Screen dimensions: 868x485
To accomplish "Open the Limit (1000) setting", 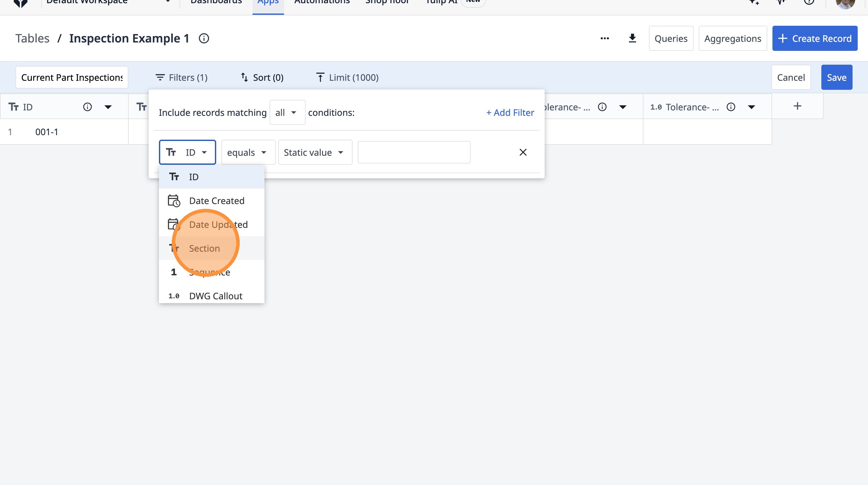I will point(347,78).
